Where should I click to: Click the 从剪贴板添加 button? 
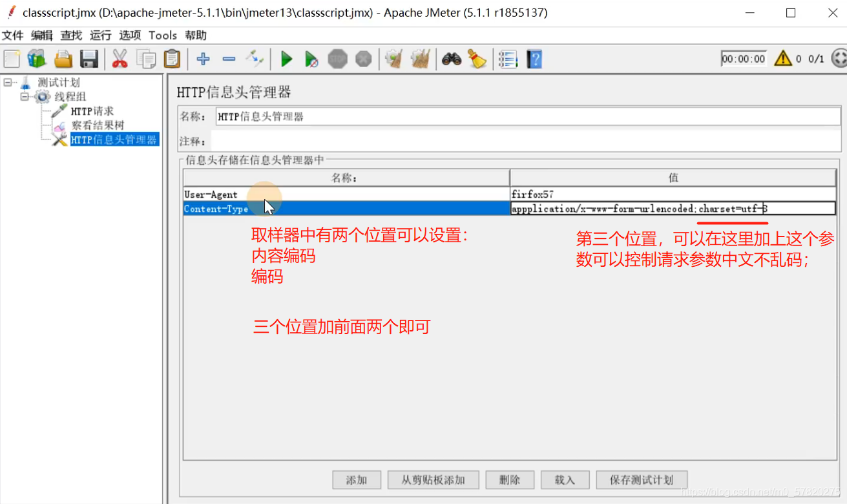coord(434,480)
